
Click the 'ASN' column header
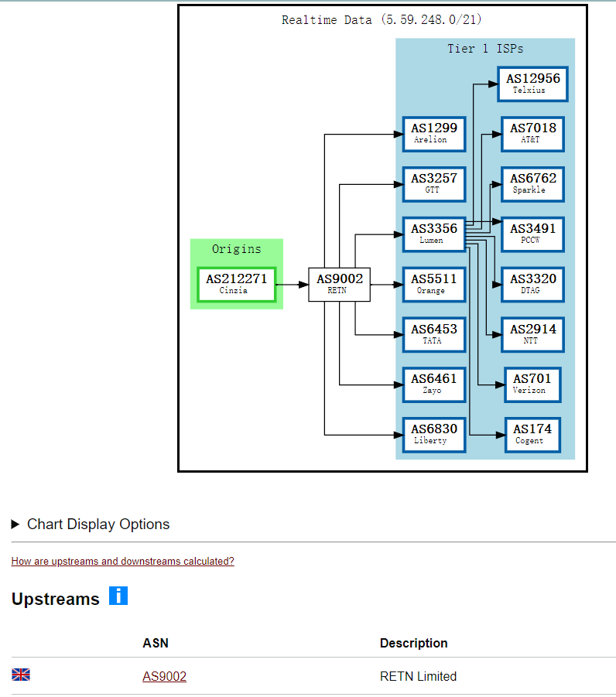pyautogui.click(x=156, y=643)
